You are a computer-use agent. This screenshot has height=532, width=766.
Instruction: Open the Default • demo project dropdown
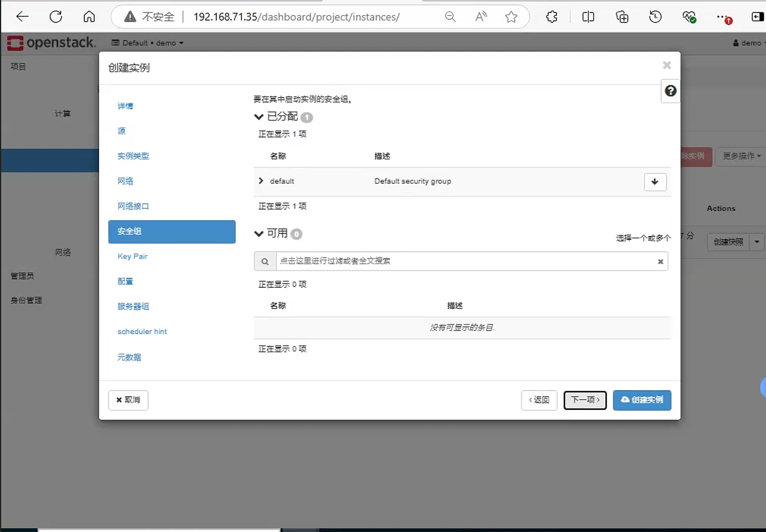(x=148, y=43)
